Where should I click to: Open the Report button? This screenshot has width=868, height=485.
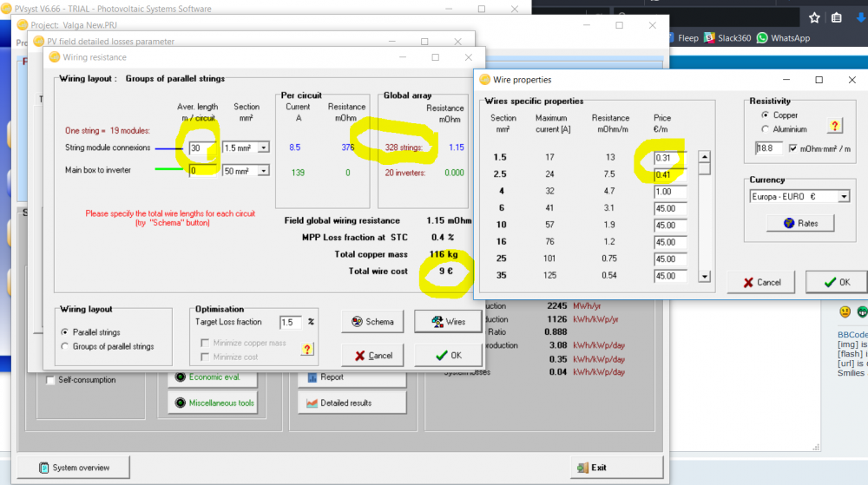(x=352, y=377)
